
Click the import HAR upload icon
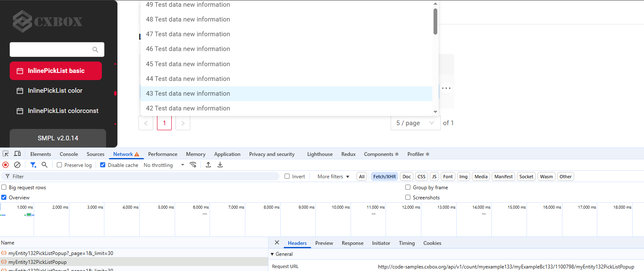click(208, 165)
